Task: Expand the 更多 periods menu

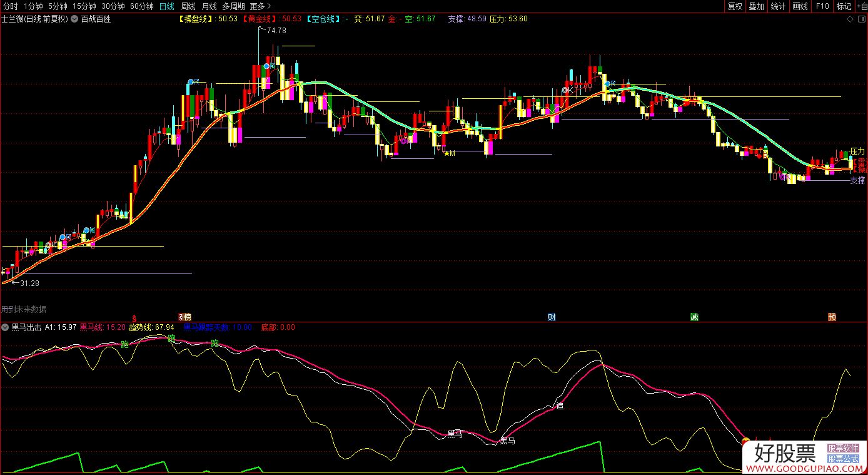Action: (x=260, y=6)
